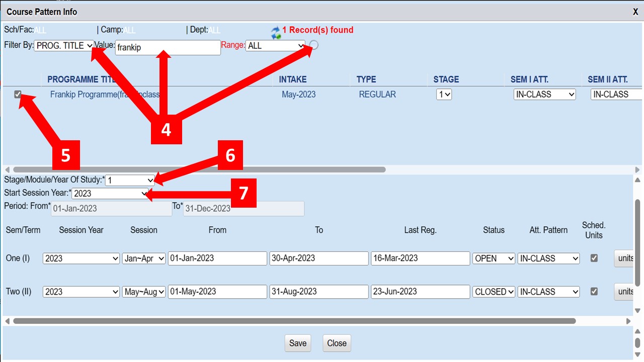644x362 pixels.
Task: Click the refresh records icon
Action: [276, 33]
